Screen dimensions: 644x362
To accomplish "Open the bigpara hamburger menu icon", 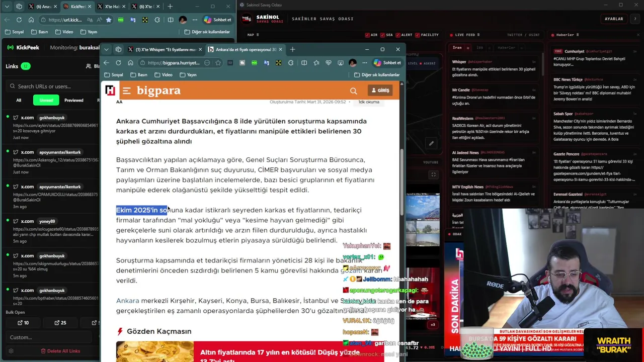I will (x=126, y=91).
